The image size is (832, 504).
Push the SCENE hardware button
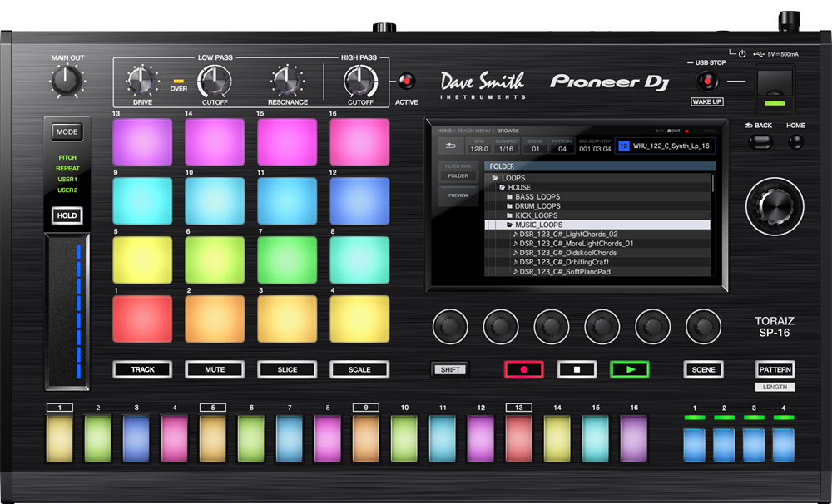[x=703, y=369]
